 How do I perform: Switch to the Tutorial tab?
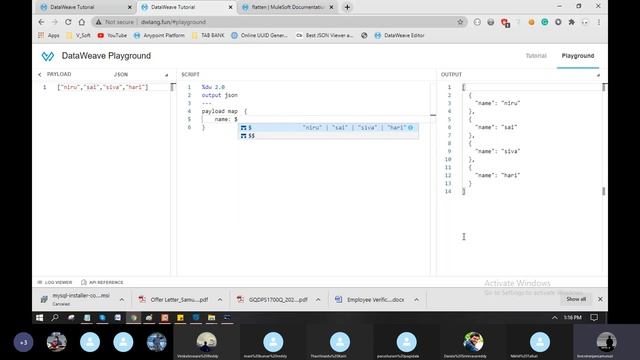click(x=536, y=56)
